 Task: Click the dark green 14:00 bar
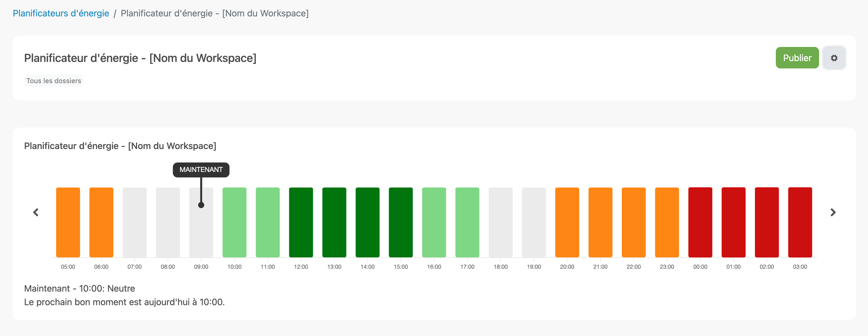click(368, 222)
